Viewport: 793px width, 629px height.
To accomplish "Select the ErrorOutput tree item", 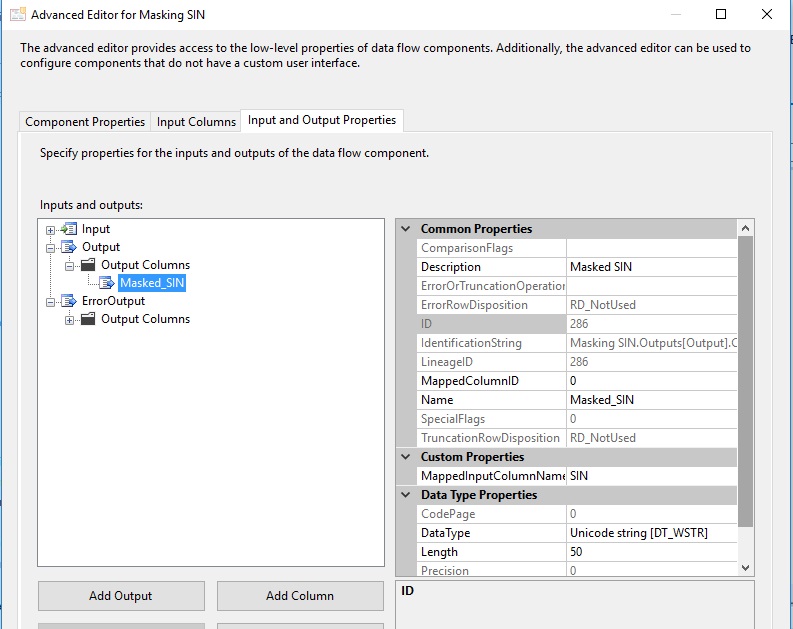I will (x=113, y=301).
